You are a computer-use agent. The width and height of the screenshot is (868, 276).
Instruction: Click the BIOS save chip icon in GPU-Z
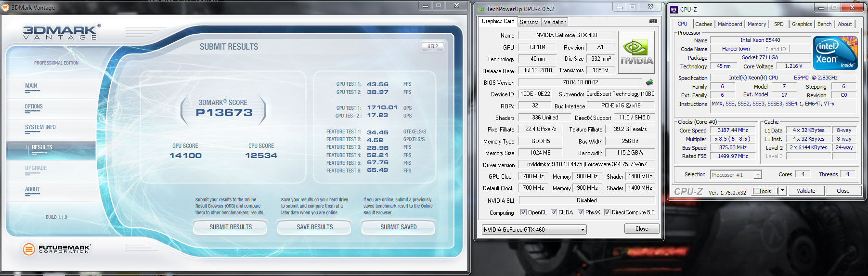click(649, 82)
